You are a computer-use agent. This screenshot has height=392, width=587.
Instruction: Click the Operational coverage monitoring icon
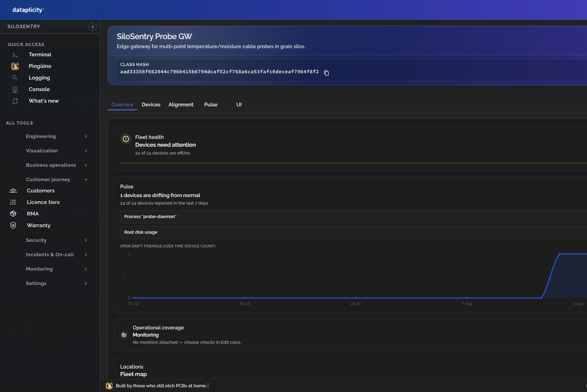(124, 335)
